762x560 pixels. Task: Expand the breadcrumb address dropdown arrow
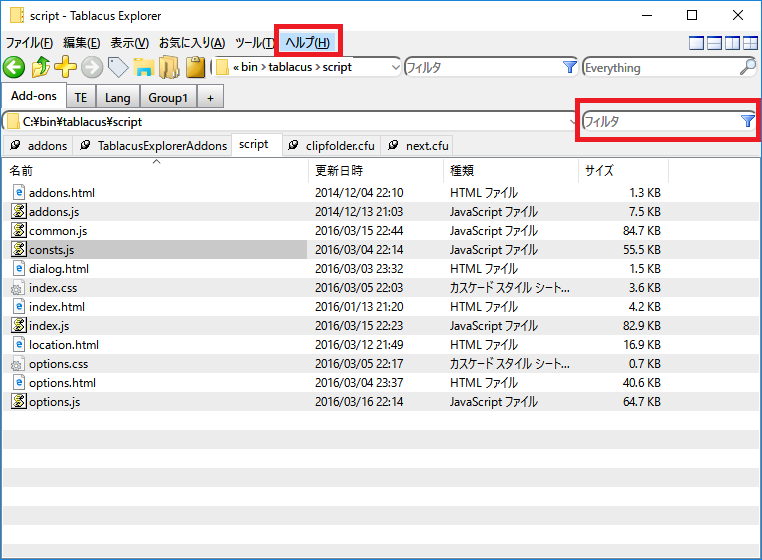[x=396, y=67]
